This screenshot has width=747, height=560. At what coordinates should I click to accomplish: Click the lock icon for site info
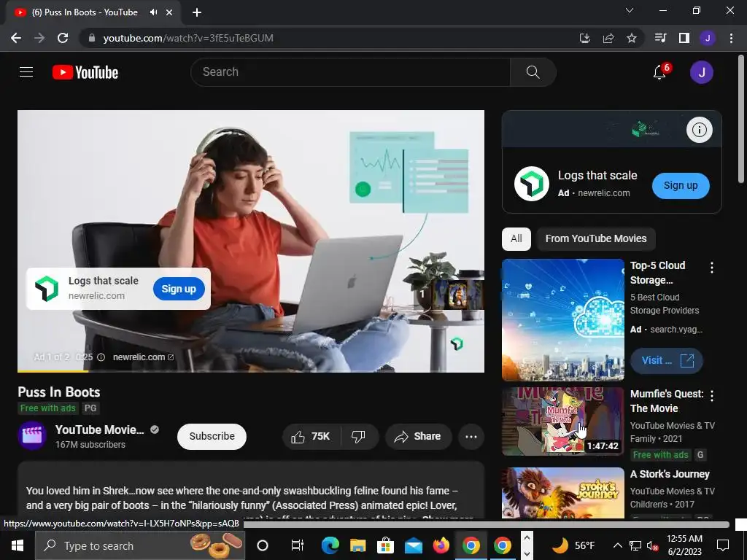(92, 38)
